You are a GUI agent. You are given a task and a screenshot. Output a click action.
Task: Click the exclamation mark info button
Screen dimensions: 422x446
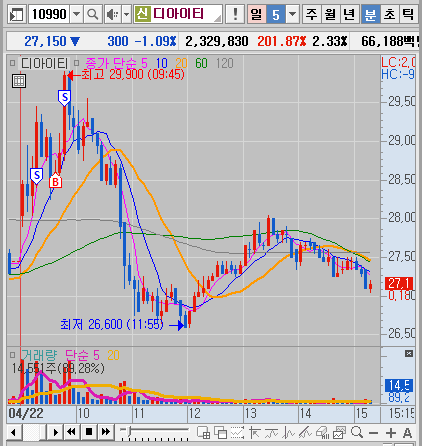[235, 14]
